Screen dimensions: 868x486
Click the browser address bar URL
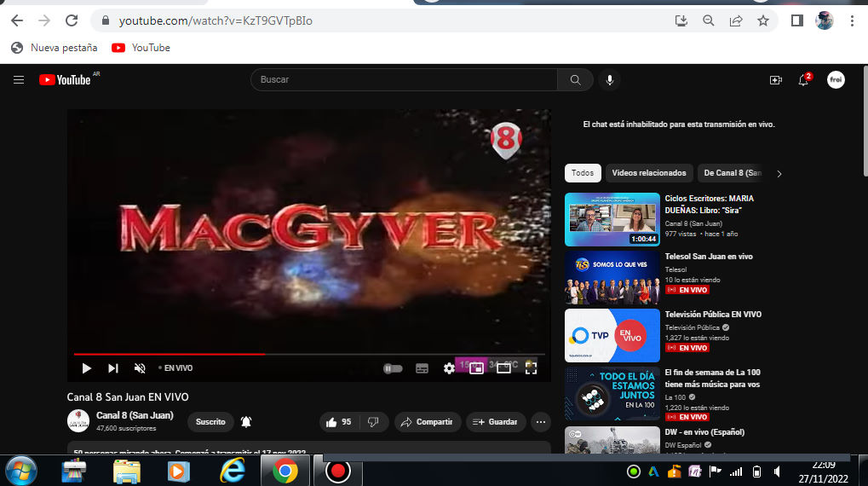[216, 20]
